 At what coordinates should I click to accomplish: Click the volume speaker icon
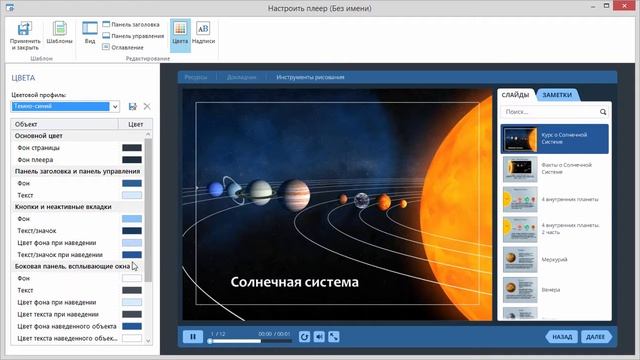[x=319, y=337]
